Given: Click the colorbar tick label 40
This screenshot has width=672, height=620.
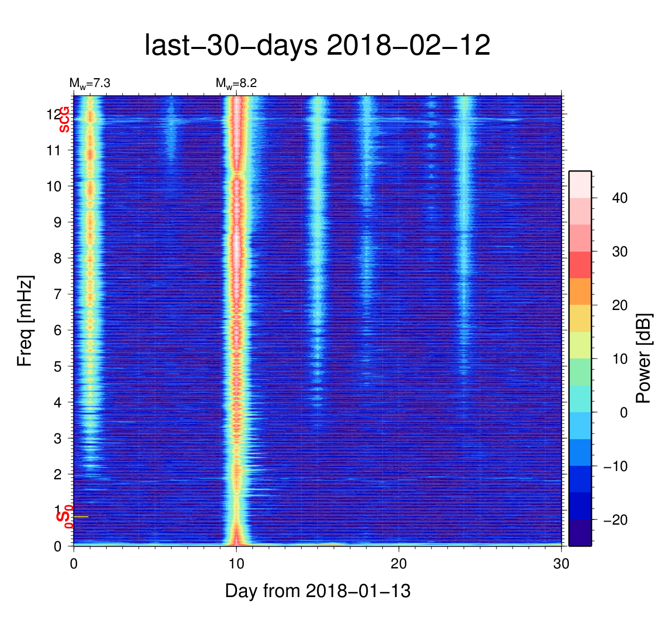Looking at the screenshot, I should 620,198.
